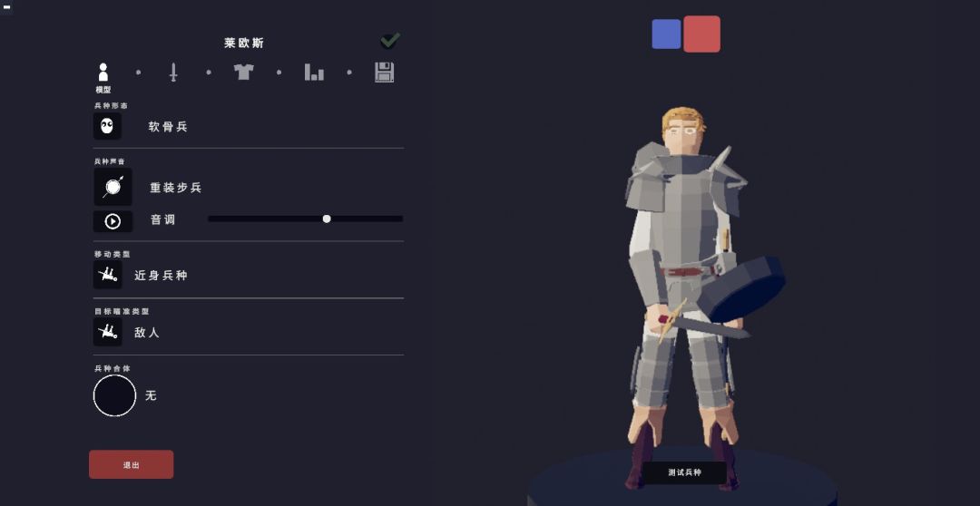
Task: Select the 重装步兵 voice label
Action: (176, 188)
